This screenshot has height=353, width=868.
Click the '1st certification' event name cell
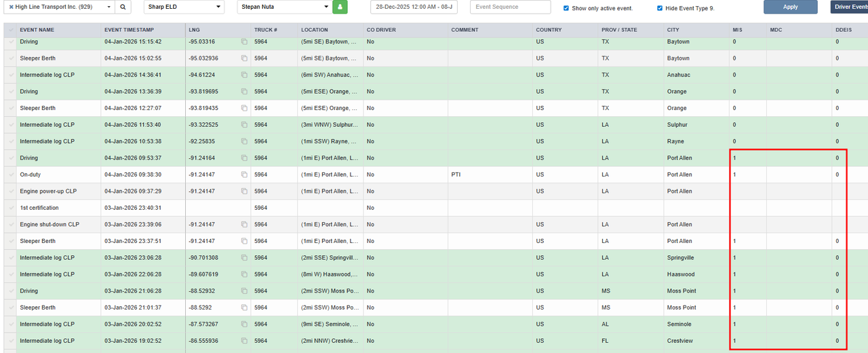(59, 208)
